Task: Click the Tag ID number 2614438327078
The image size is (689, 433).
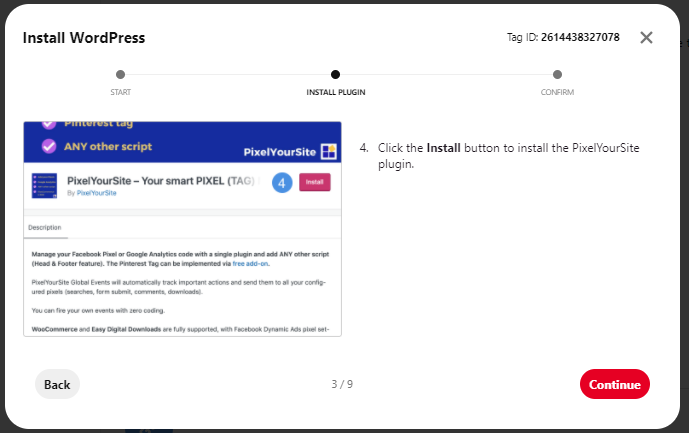Action: coord(580,37)
